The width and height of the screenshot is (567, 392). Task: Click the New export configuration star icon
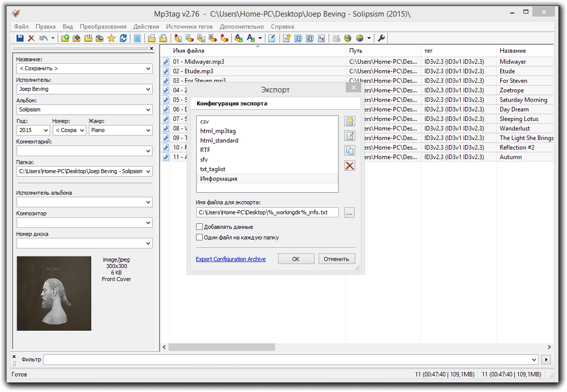pyautogui.click(x=350, y=121)
